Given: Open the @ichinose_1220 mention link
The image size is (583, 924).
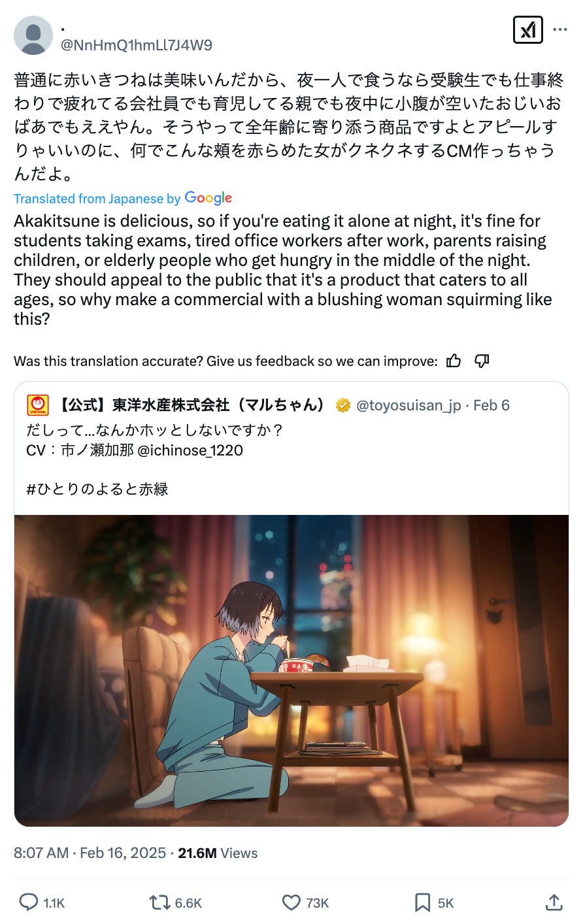Looking at the screenshot, I should [x=191, y=450].
